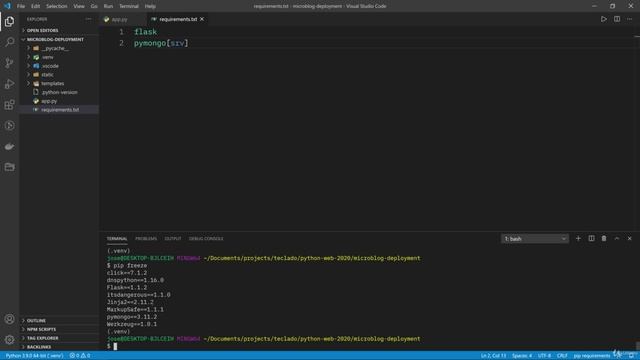
Task: Open the Accounts icon
Action: pyautogui.click(x=9, y=319)
